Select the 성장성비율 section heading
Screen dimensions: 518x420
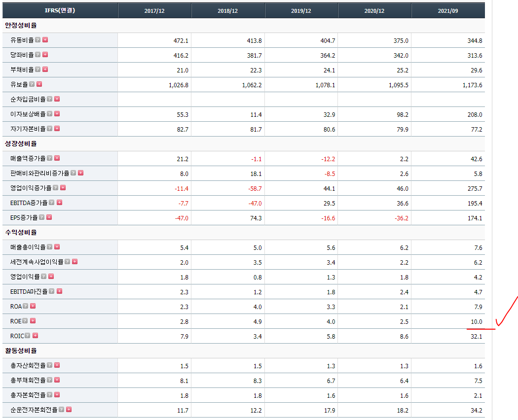(21, 143)
